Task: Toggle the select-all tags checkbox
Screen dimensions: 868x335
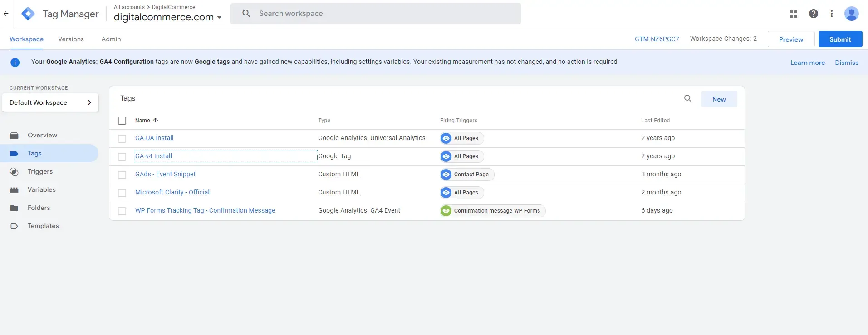Action: point(122,121)
